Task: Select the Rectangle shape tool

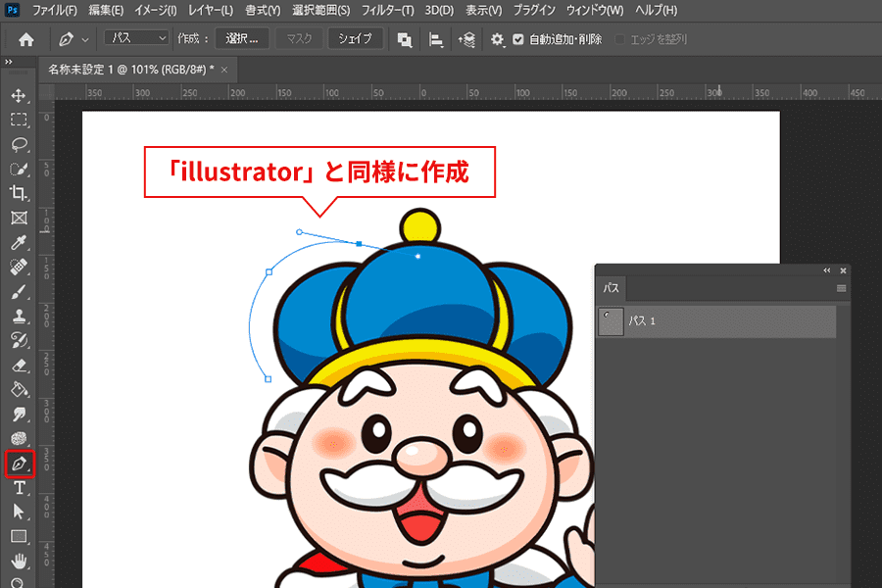Action: tap(19, 536)
